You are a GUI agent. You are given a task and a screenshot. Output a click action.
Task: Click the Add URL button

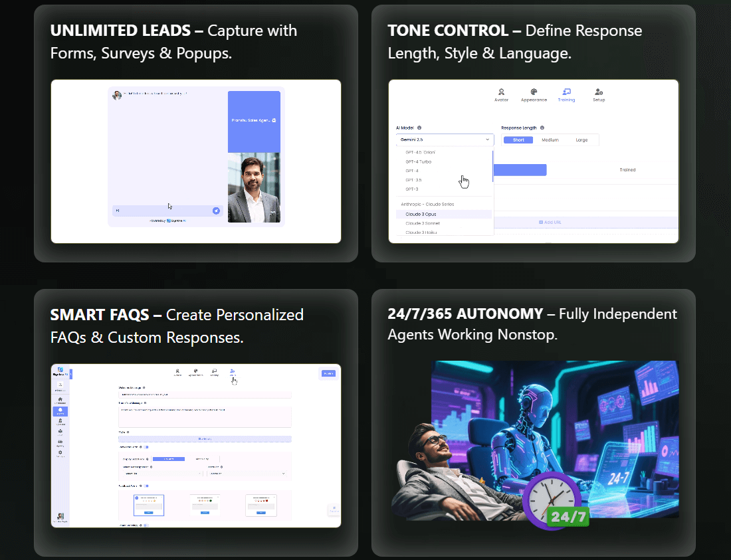550,222
